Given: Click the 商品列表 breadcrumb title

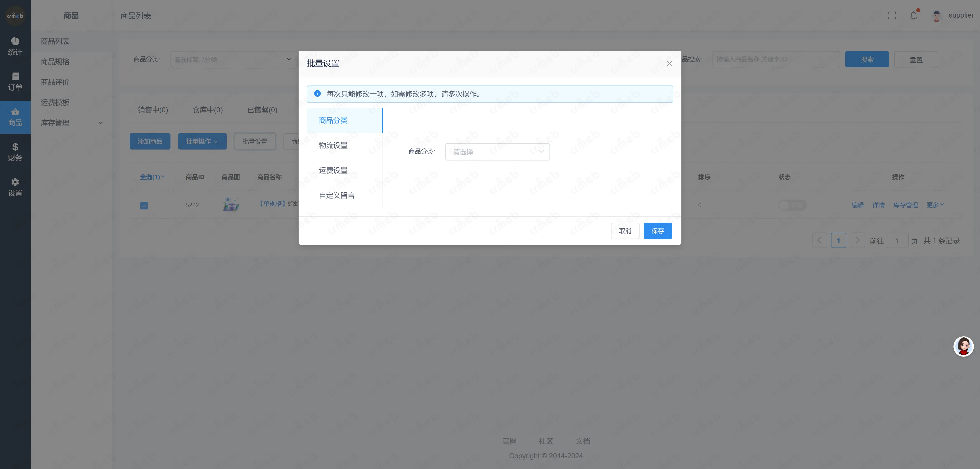Looking at the screenshot, I should click(x=136, y=16).
